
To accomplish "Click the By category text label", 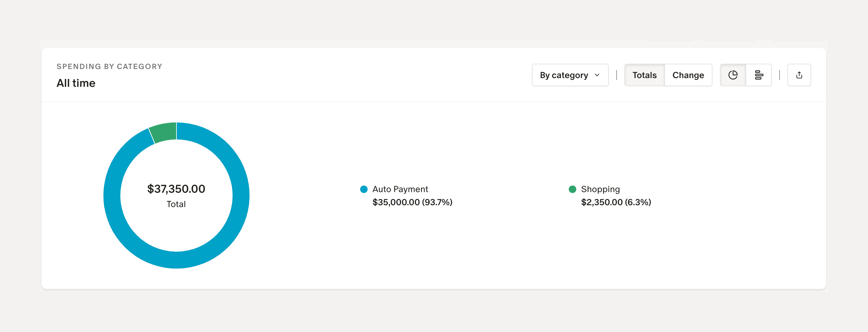I will (564, 75).
